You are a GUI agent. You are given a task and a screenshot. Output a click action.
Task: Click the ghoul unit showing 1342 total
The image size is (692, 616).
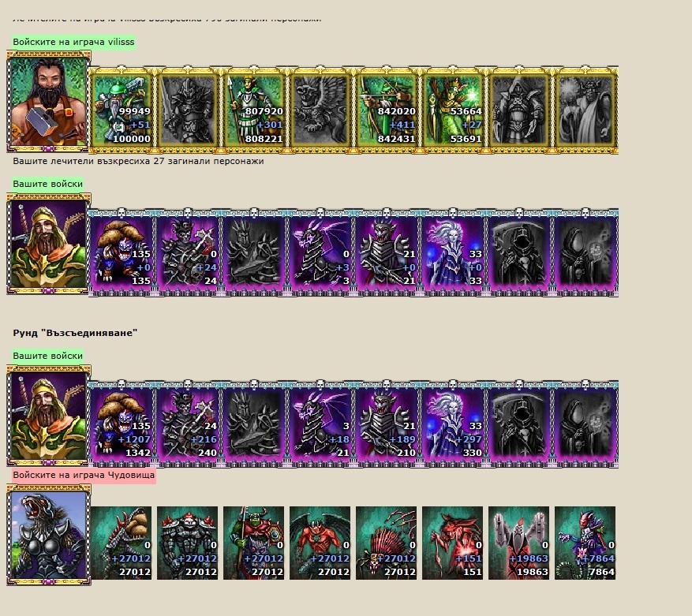pos(122,424)
